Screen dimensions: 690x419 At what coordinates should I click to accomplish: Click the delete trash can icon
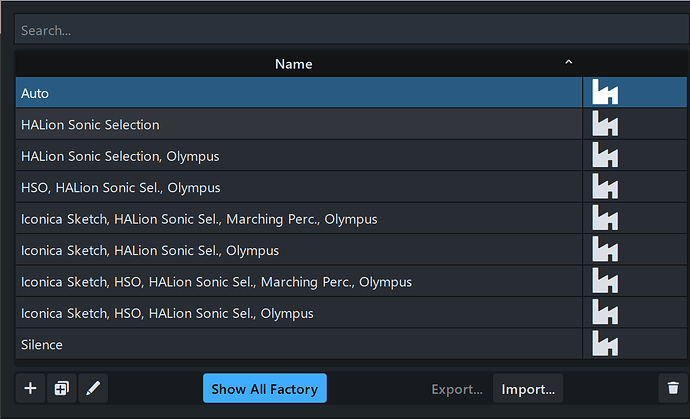tap(672, 388)
